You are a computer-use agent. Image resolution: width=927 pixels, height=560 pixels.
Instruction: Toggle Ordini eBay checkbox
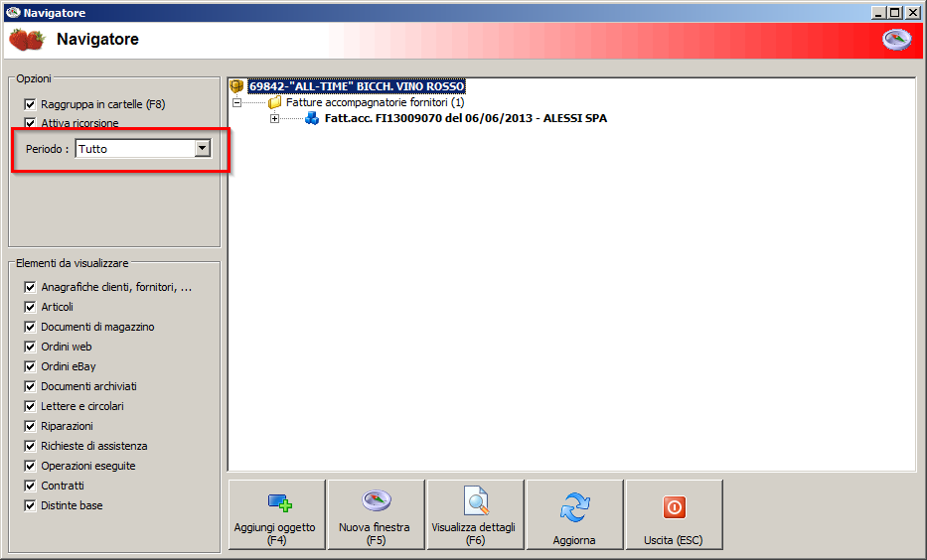click(30, 366)
